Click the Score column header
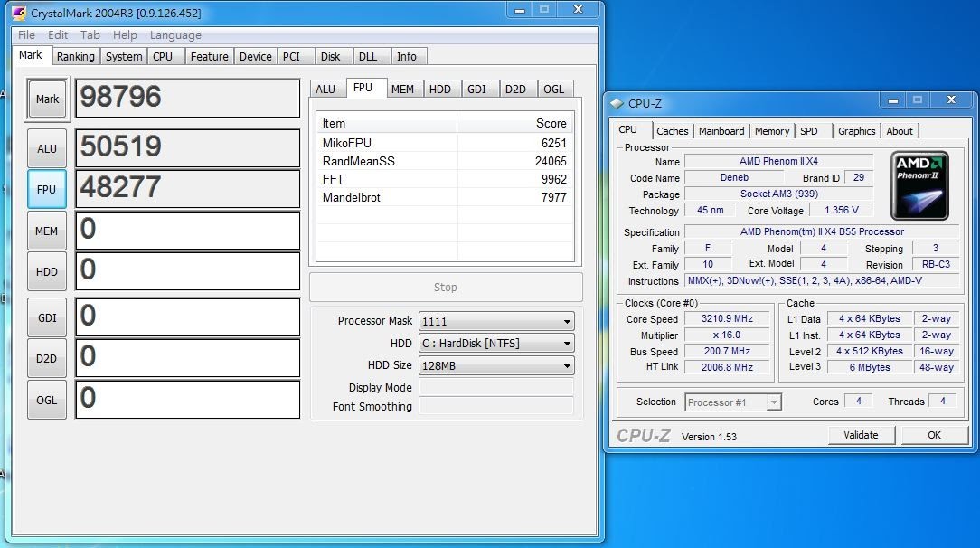Image resolution: width=980 pixels, height=548 pixels. tap(515, 123)
